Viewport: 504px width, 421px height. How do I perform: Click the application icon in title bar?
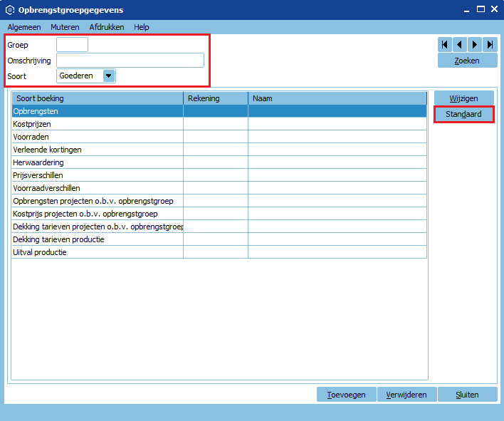click(9, 10)
